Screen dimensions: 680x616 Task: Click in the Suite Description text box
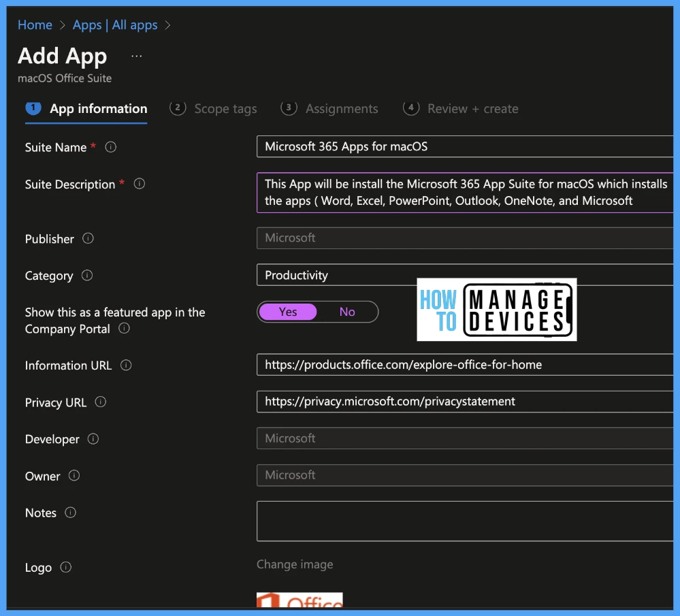click(x=465, y=193)
